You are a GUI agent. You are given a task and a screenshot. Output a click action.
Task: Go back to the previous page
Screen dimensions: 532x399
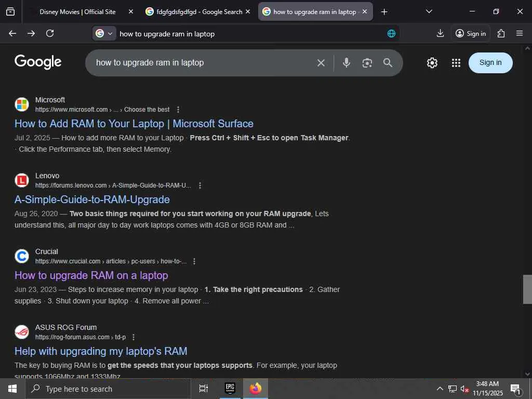coord(12,33)
